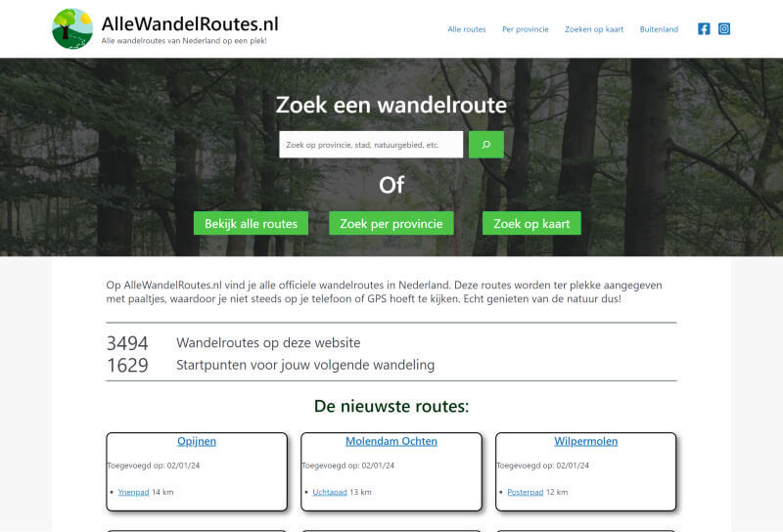This screenshot has width=783, height=532.
Task: Click Wandelroutes op deze website text
Action: click(x=268, y=343)
